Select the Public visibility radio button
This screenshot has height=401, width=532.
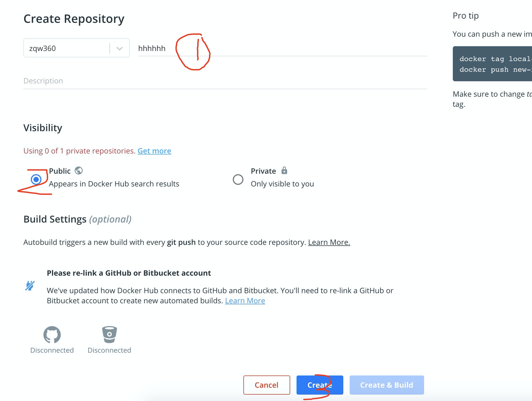pyautogui.click(x=36, y=180)
